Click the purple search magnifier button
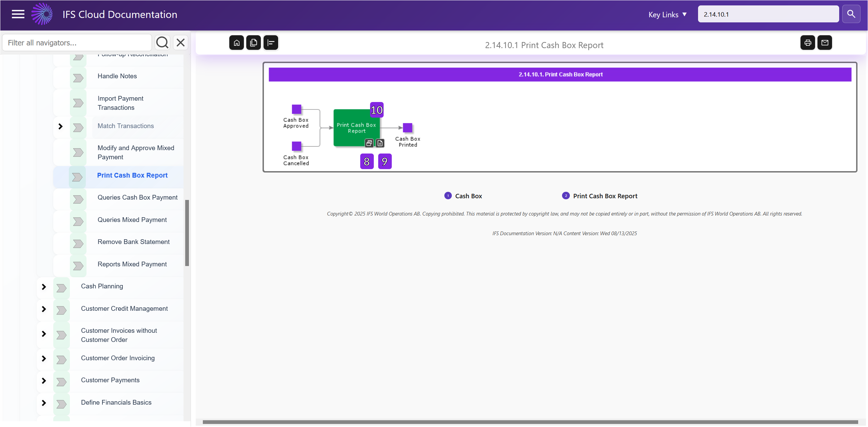This screenshot has height=427, width=868. click(851, 14)
